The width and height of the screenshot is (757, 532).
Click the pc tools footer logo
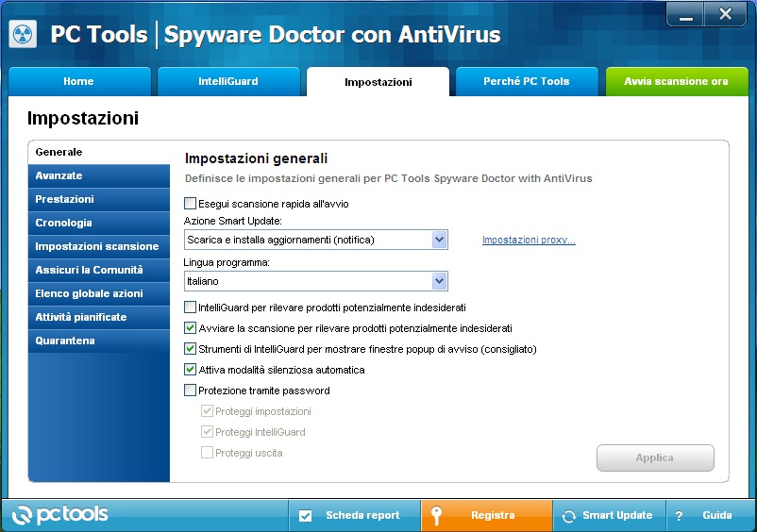pos(61,515)
